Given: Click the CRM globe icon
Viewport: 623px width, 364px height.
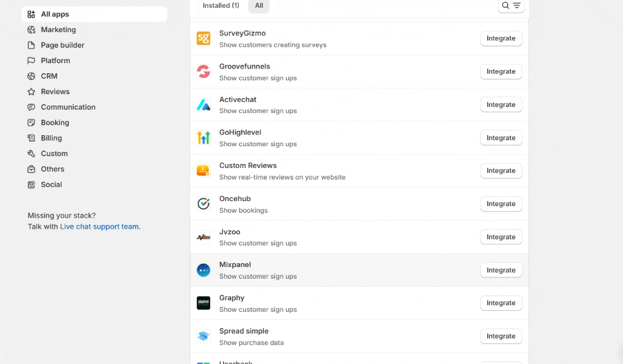Looking at the screenshot, I should click(31, 76).
